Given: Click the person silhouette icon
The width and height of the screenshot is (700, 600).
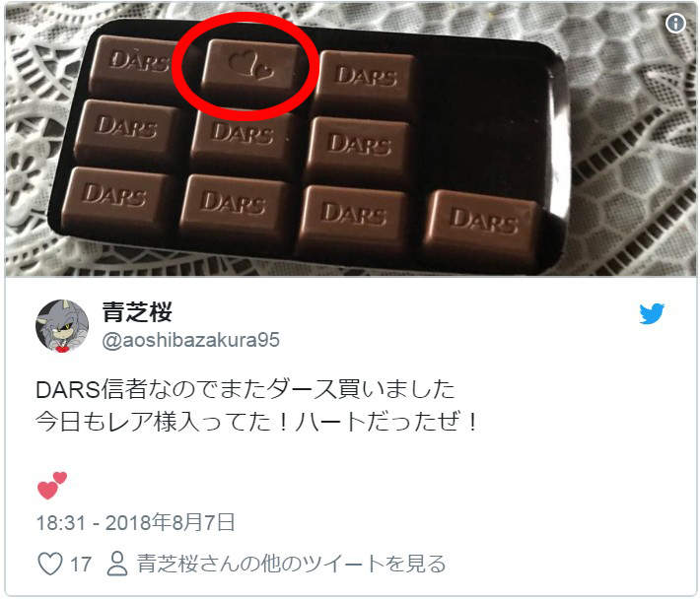Looking at the screenshot, I should [x=117, y=564].
